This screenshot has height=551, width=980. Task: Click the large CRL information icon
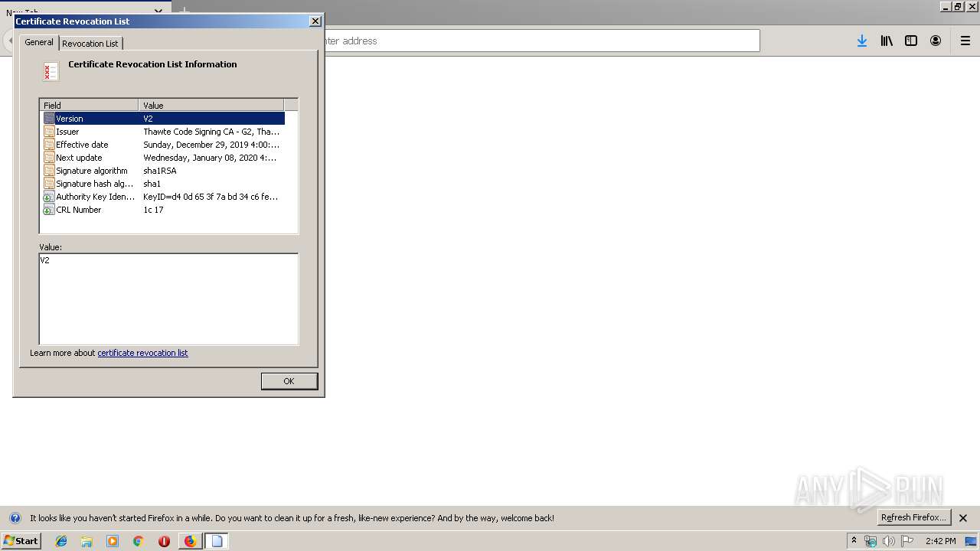pos(51,71)
